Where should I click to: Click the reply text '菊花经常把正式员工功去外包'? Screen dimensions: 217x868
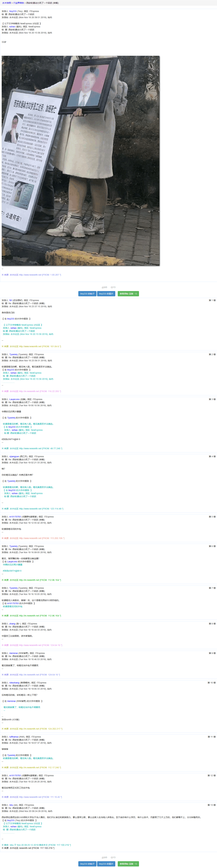click(16, 788)
